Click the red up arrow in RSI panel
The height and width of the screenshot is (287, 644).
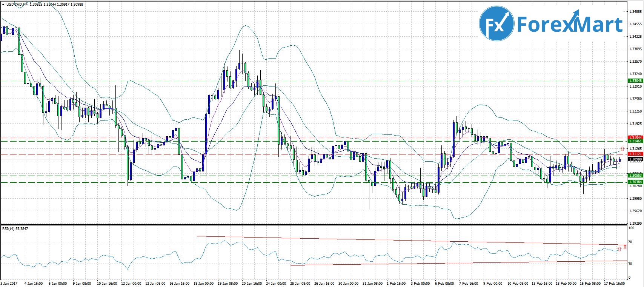(619, 249)
